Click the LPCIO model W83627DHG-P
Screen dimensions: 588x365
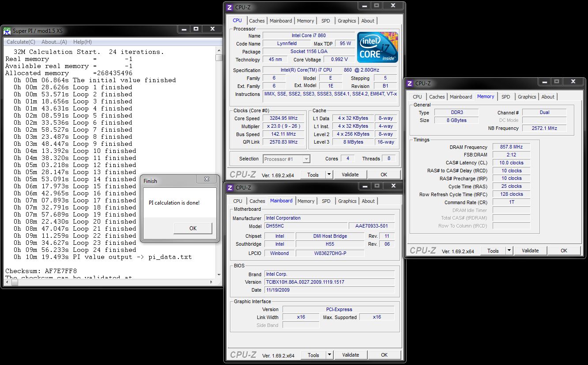(x=330, y=253)
